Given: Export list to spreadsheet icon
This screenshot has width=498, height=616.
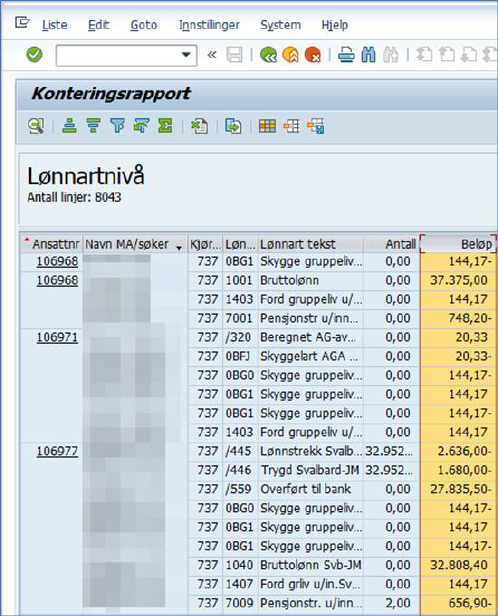Looking at the screenshot, I should (199, 126).
